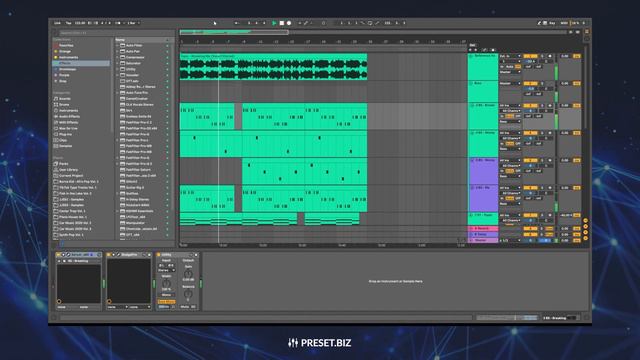Select the CamelCrusher plug-in entry

(x=137, y=99)
